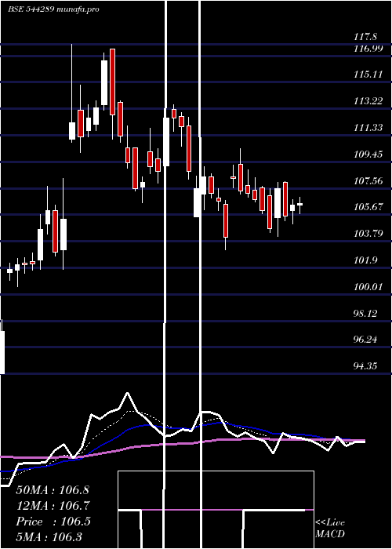Click the 103.79 price level label

[368, 234]
